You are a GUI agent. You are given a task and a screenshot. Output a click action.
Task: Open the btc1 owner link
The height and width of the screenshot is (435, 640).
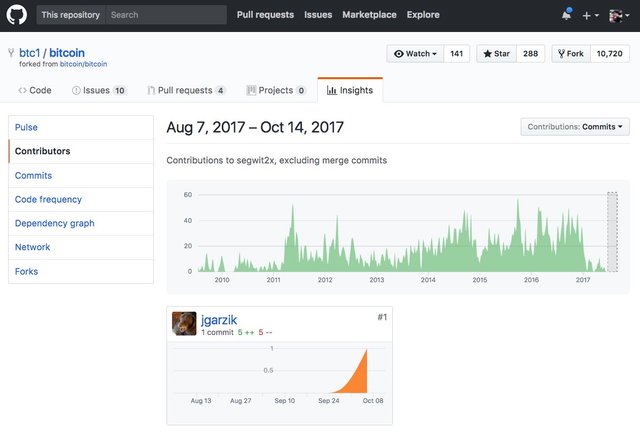tap(29, 53)
